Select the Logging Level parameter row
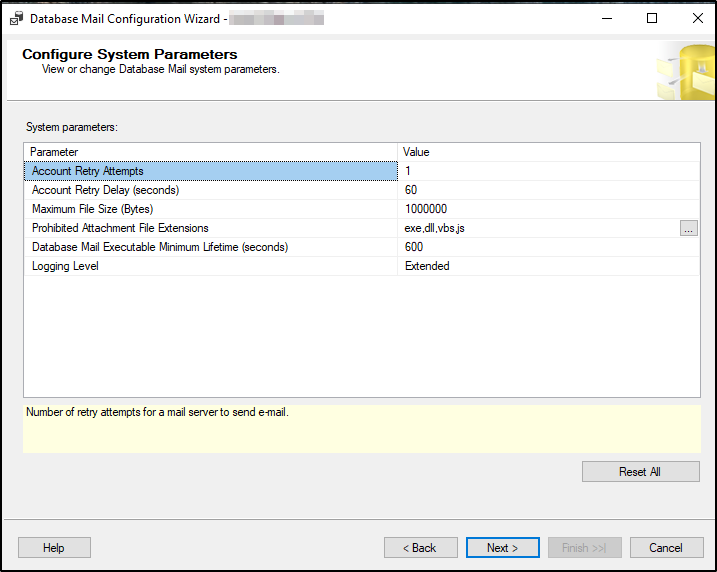717x572 pixels. (210, 266)
